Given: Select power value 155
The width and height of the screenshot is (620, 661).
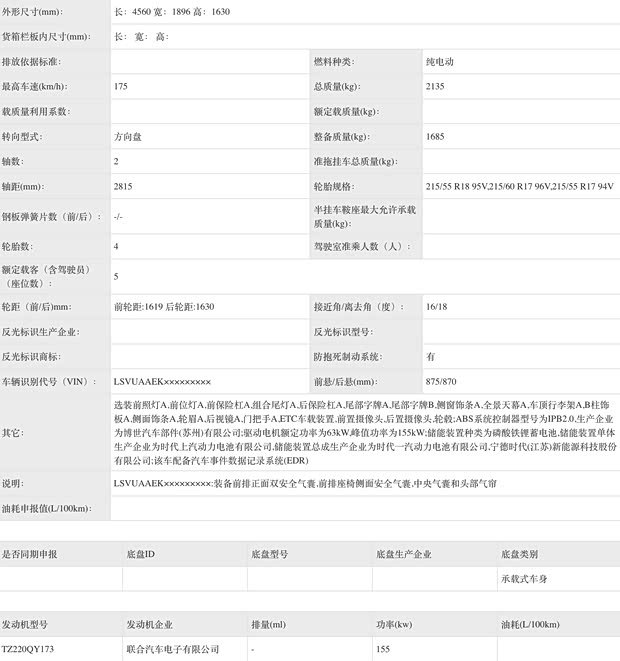Looking at the screenshot, I should coord(383,649).
